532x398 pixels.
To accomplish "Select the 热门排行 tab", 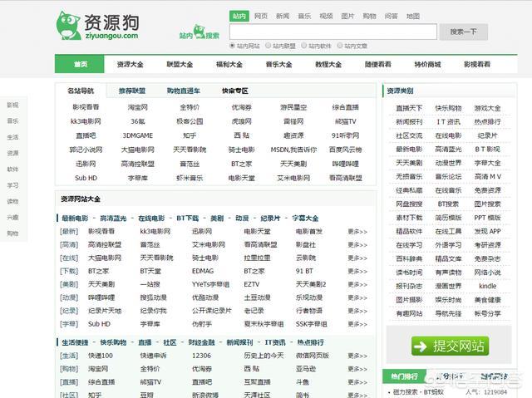I will pyautogui.click(x=404, y=376).
